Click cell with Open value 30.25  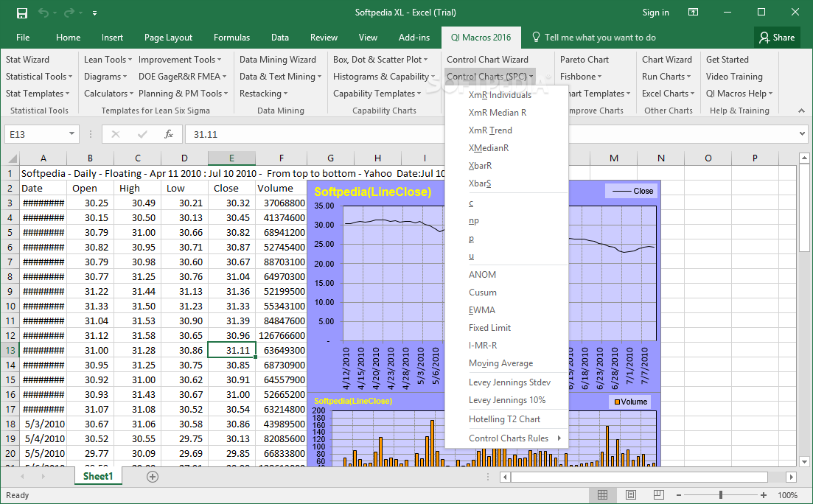[x=90, y=203]
